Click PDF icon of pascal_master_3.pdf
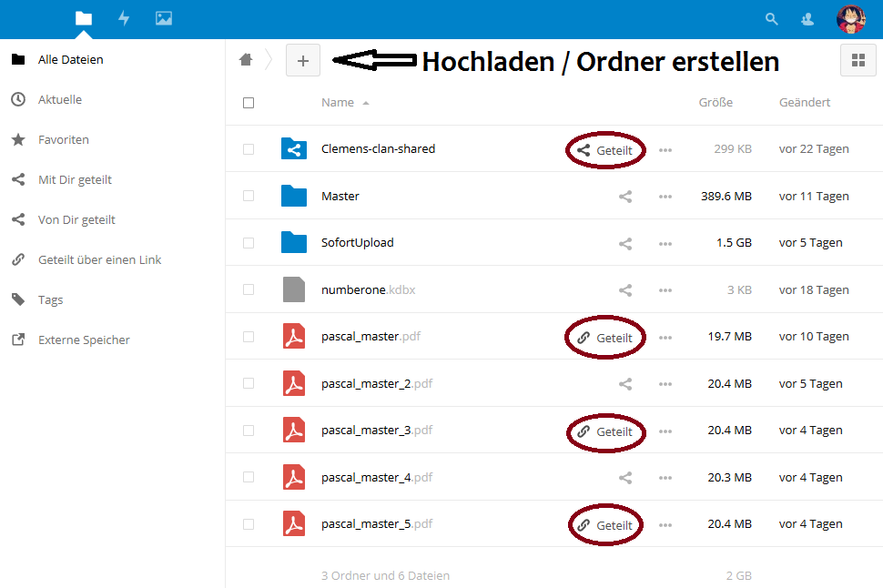The width and height of the screenshot is (883, 588). (294, 431)
